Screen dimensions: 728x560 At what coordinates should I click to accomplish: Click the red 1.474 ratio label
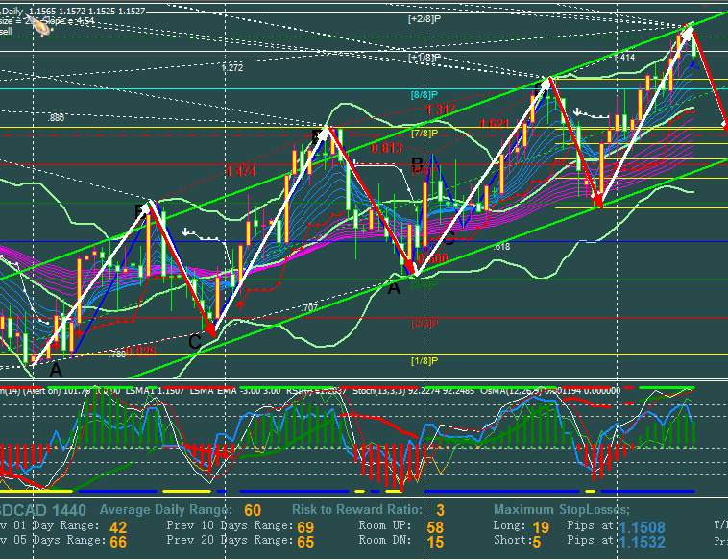tap(240, 171)
